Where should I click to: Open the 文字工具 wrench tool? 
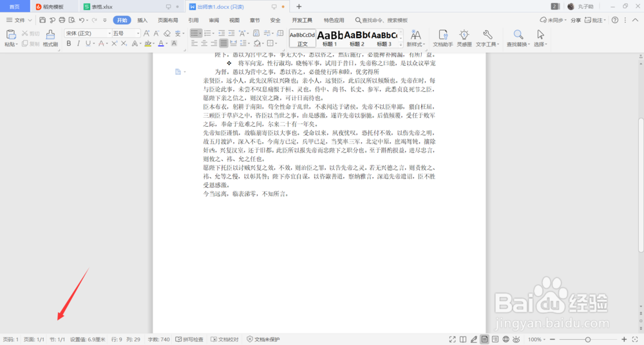488,39
